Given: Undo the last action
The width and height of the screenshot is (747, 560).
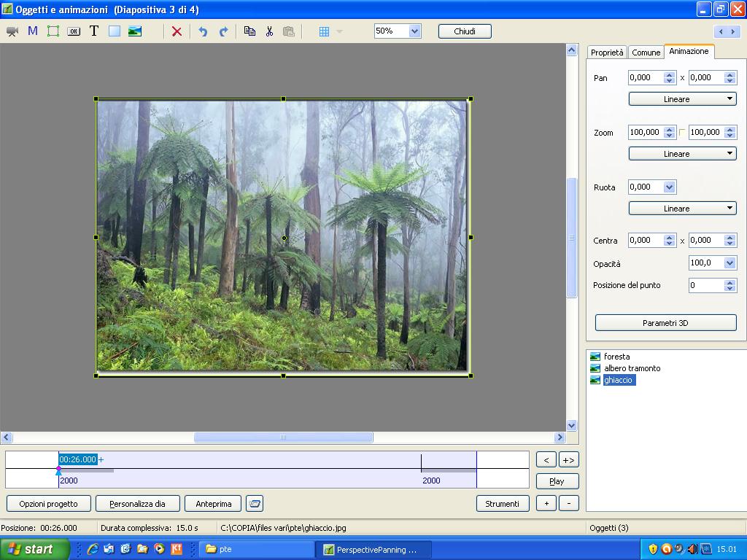Looking at the screenshot, I should coord(203,31).
